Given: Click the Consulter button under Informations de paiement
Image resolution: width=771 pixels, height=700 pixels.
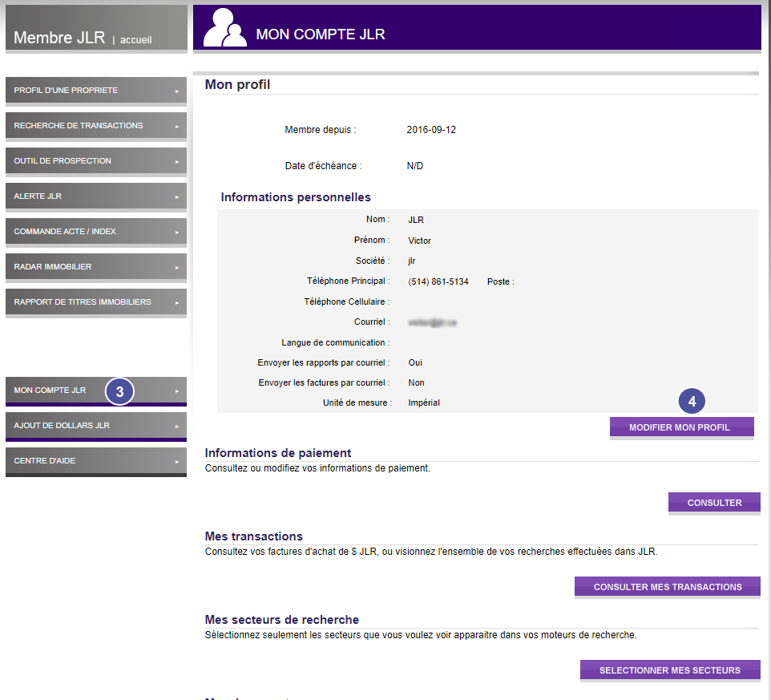Looking at the screenshot, I should coord(713,502).
